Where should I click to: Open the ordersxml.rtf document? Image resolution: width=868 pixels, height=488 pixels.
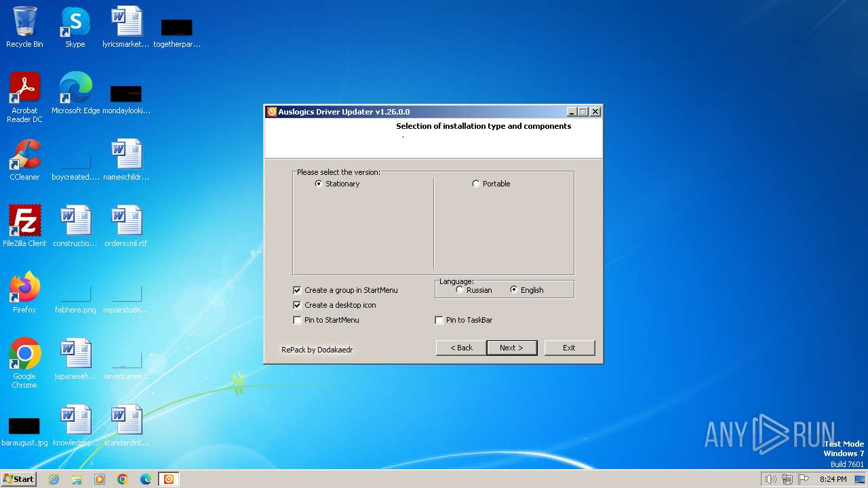pyautogui.click(x=126, y=226)
